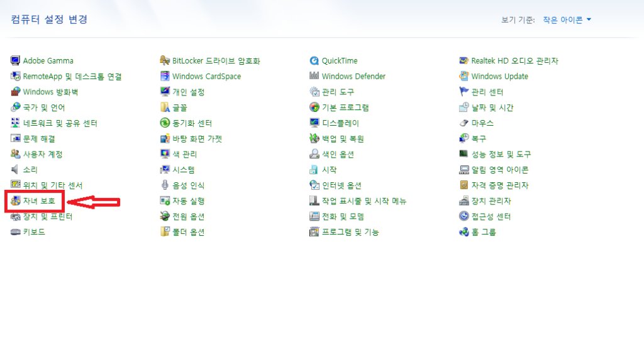Open the 네트워크 및 공유 센터 icon
This screenshot has width=644, height=364.
15,123
